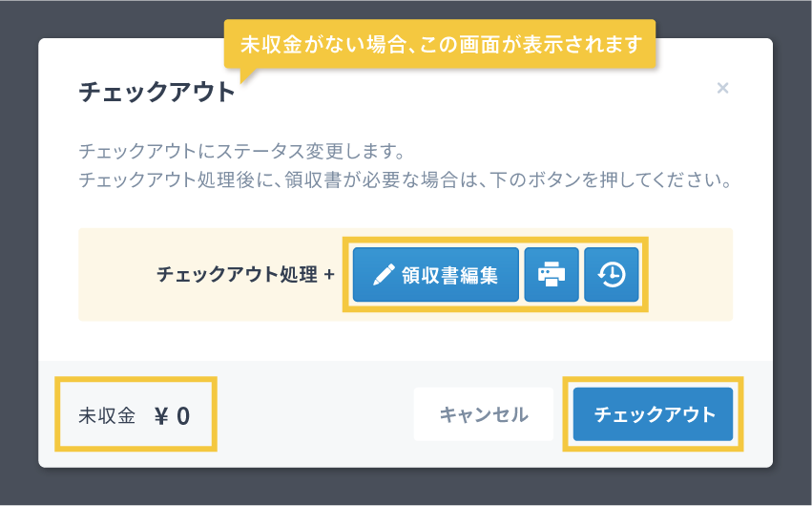Click the plus sign after チェックアウト処理

tap(329, 275)
